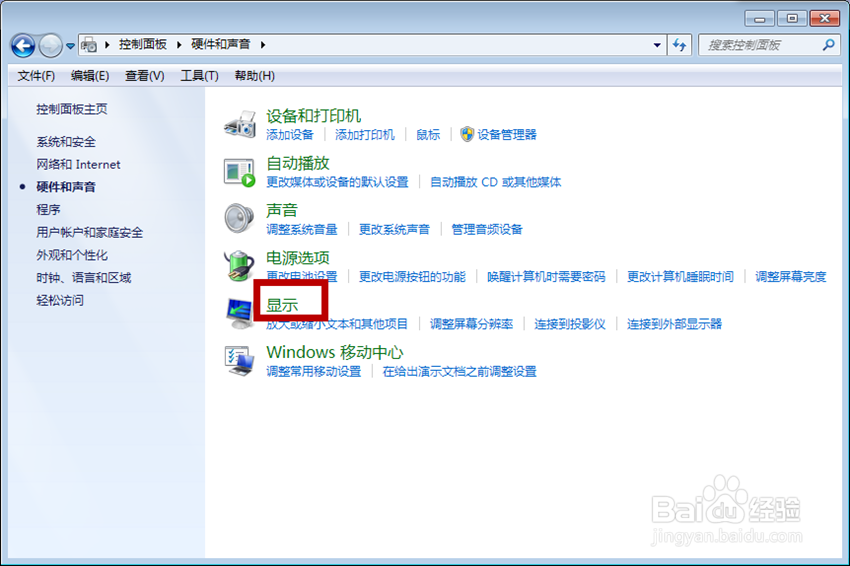Click 管理音频设备 link
This screenshot has height=566, width=850.
pyautogui.click(x=487, y=229)
